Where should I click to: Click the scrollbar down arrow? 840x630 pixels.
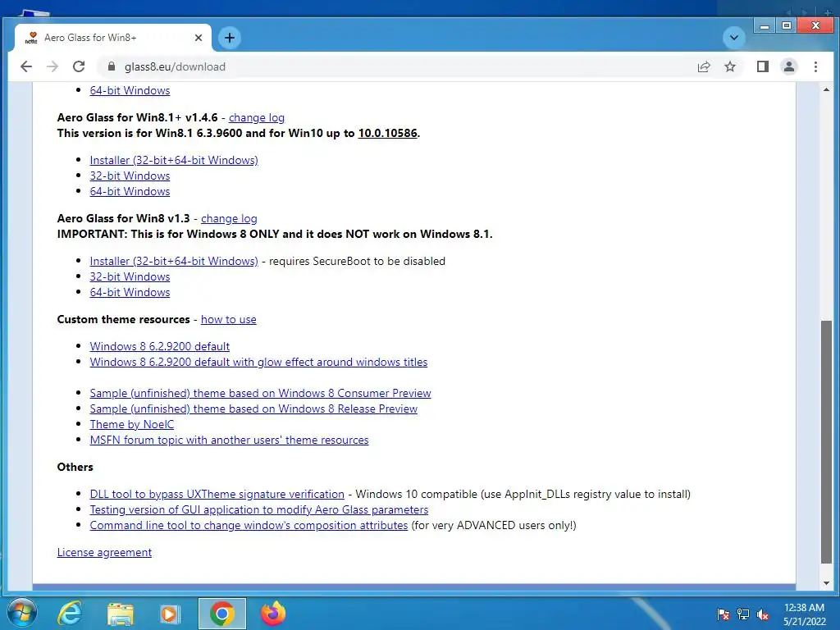click(x=826, y=583)
